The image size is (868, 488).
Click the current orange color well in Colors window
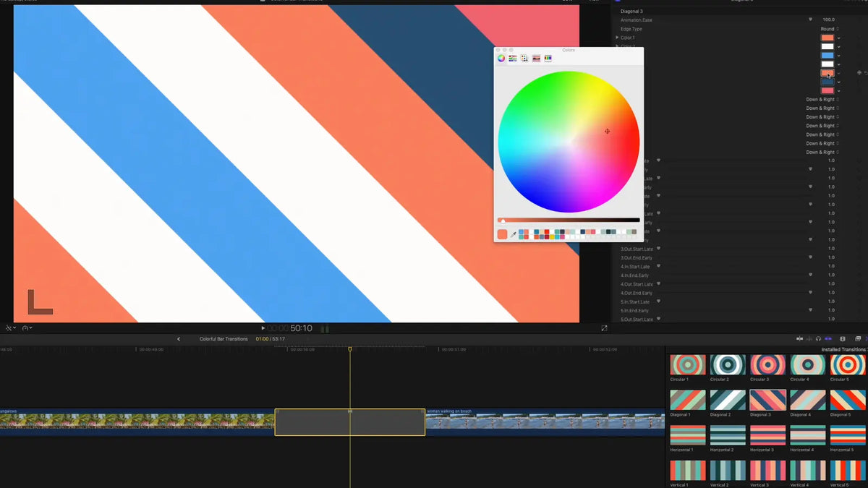(x=503, y=234)
